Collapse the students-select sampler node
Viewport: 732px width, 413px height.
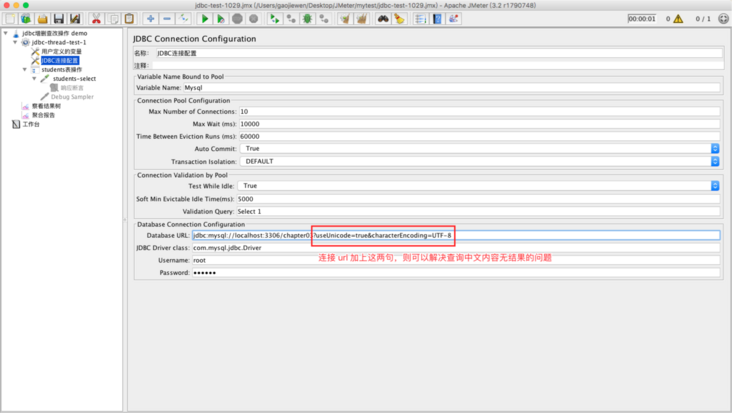(34, 78)
